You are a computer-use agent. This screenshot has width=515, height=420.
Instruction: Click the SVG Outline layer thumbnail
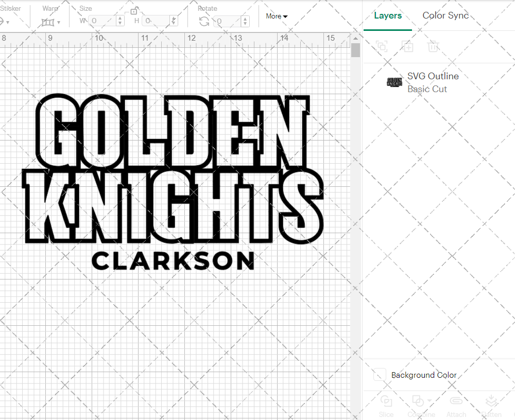coord(394,82)
